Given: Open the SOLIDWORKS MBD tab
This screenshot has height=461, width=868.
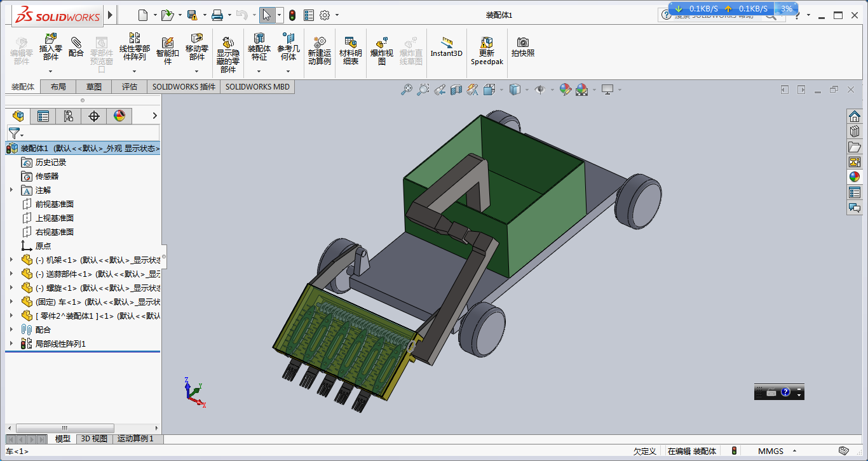Looking at the screenshot, I should tap(257, 87).
